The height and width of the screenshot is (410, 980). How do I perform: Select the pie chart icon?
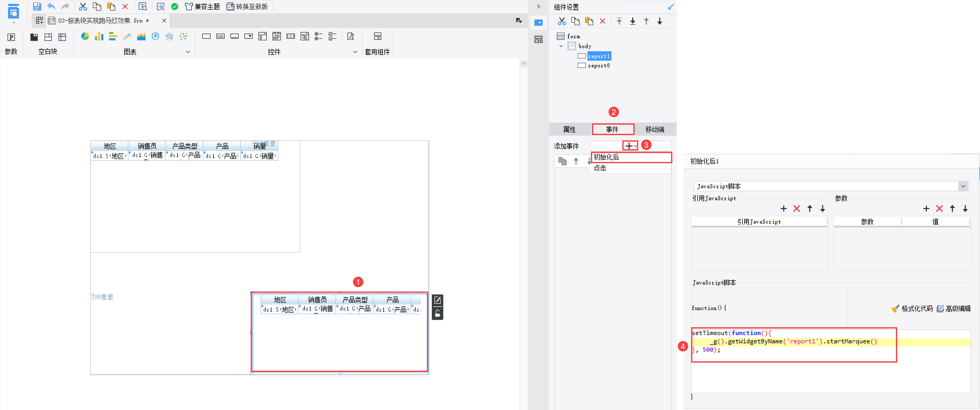(x=85, y=36)
